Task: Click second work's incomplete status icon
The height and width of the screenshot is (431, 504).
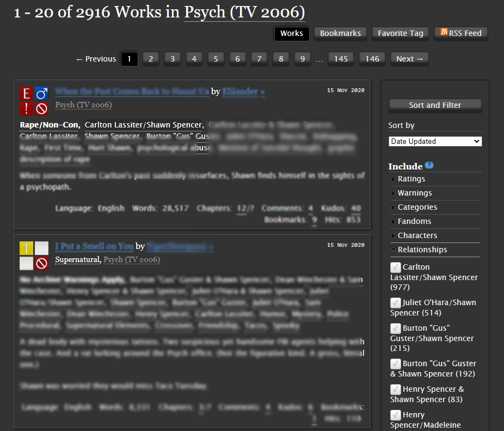Action: coord(41,264)
